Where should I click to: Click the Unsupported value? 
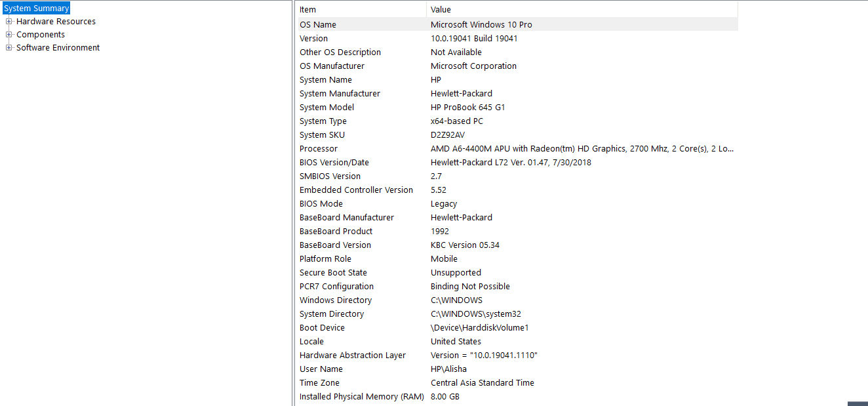456,272
